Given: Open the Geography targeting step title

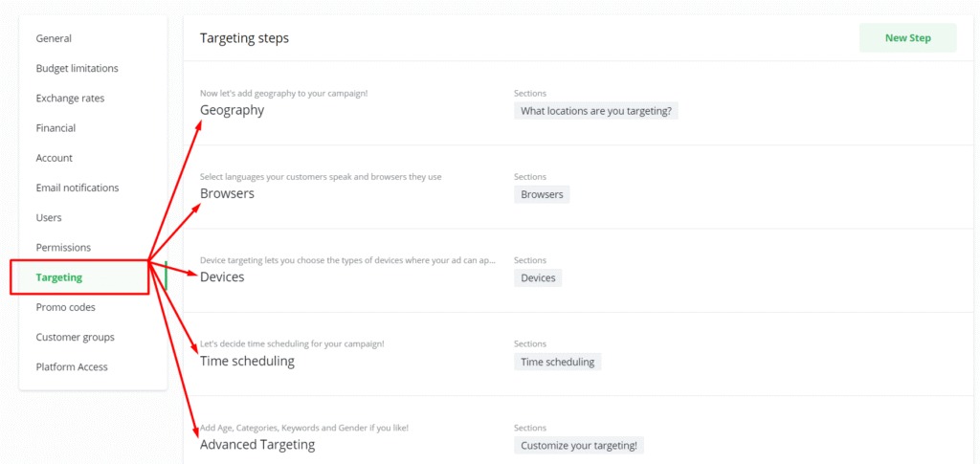Looking at the screenshot, I should [232, 110].
